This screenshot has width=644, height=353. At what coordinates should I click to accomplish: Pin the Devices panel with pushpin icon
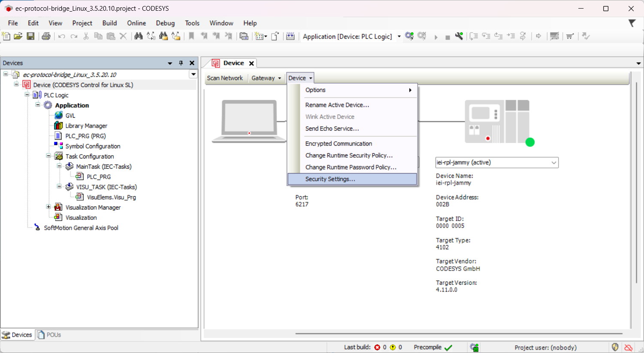pyautogui.click(x=181, y=63)
